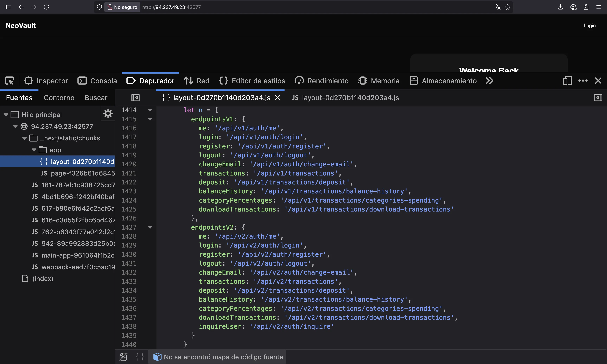607x364 pixels.
Task: Click the '/api/v2/auth/inquire' string in code
Action: click(292, 326)
